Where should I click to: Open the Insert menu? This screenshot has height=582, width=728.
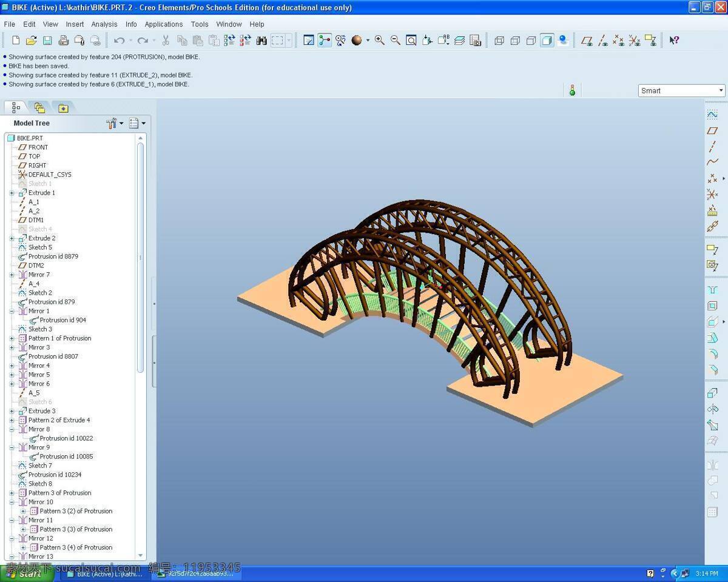pos(75,24)
